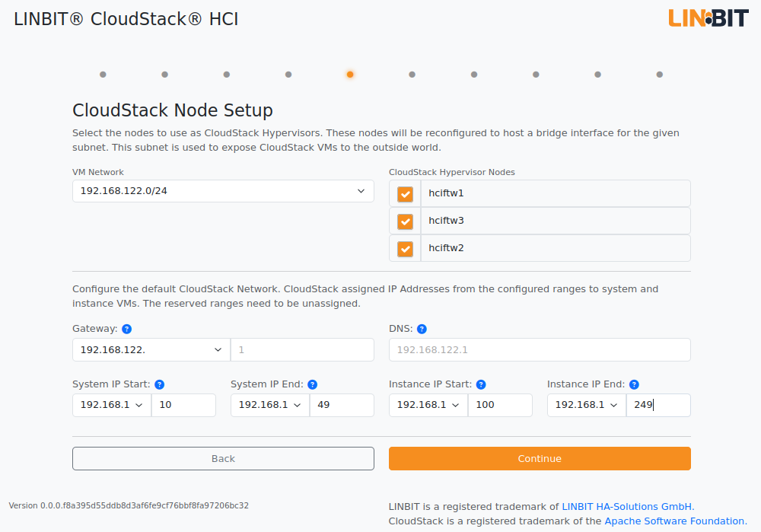Screen dimensions: 761x532
Task: Click the DNS help question-mark icon
Action: point(422,329)
